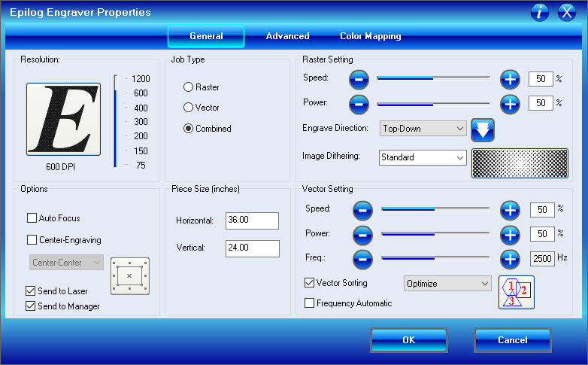Decrease Raster Speed with minus button

click(359, 80)
